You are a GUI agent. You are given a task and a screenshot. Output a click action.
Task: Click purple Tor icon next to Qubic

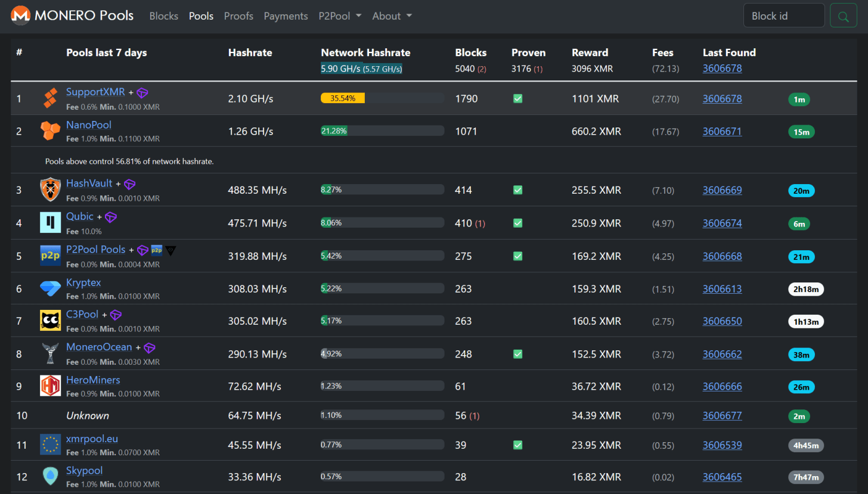(111, 217)
